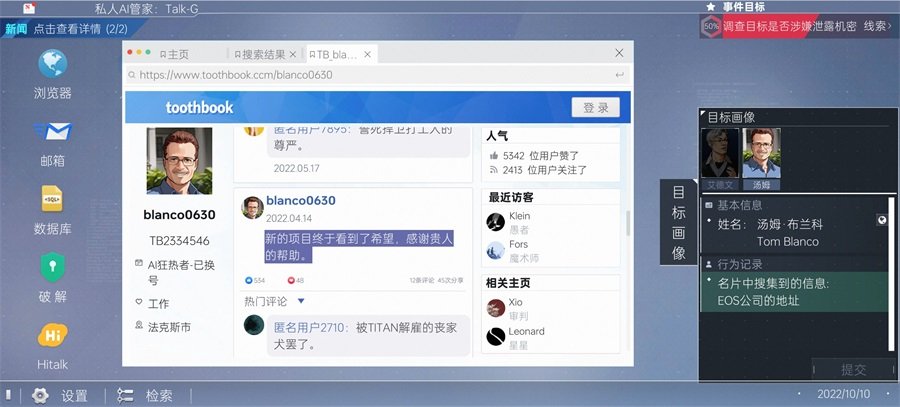Image resolution: width=900 pixels, height=407 pixels.
Task: Click the thumbs-up 5342 likes icon
Action: coord(493,156)
